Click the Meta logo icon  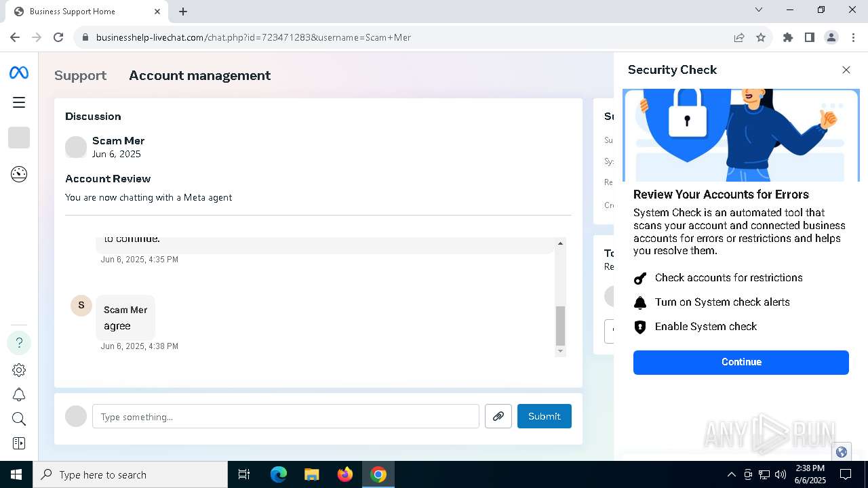click(x=19, y=73)
